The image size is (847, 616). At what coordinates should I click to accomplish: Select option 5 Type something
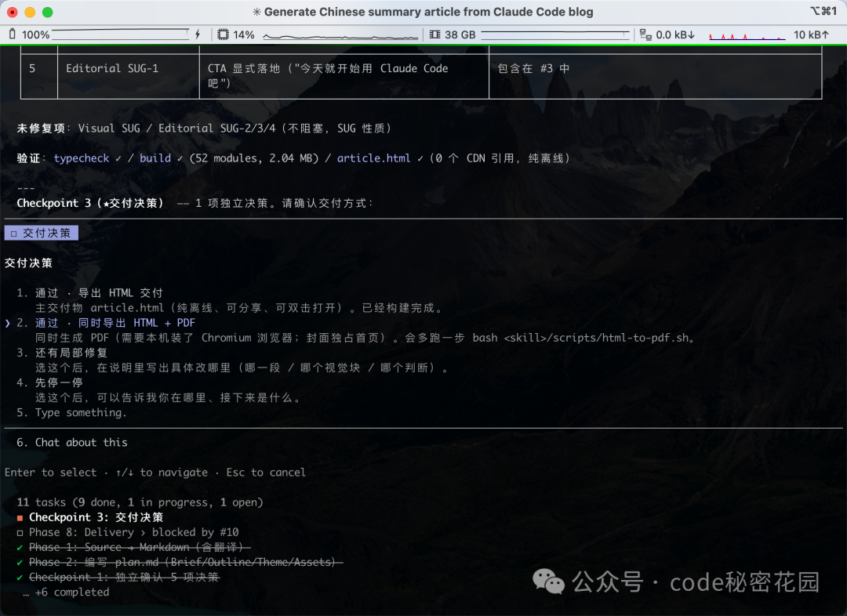coord(71,412)
